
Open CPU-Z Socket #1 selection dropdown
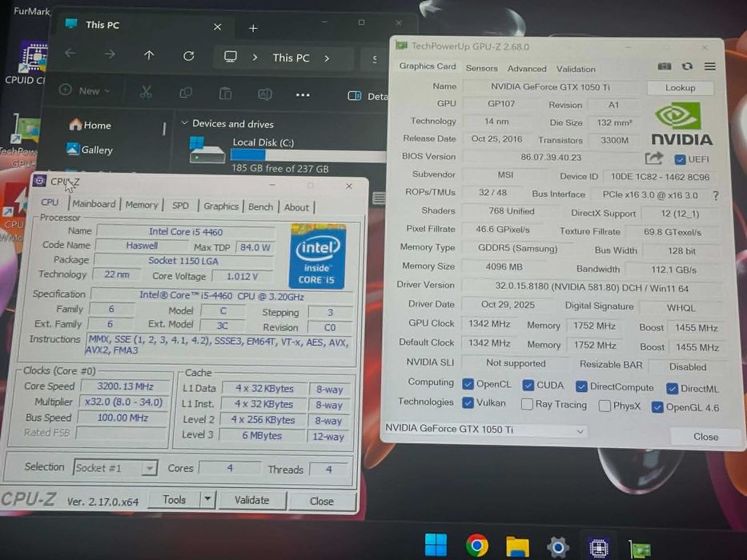click(x=115, y=468)
